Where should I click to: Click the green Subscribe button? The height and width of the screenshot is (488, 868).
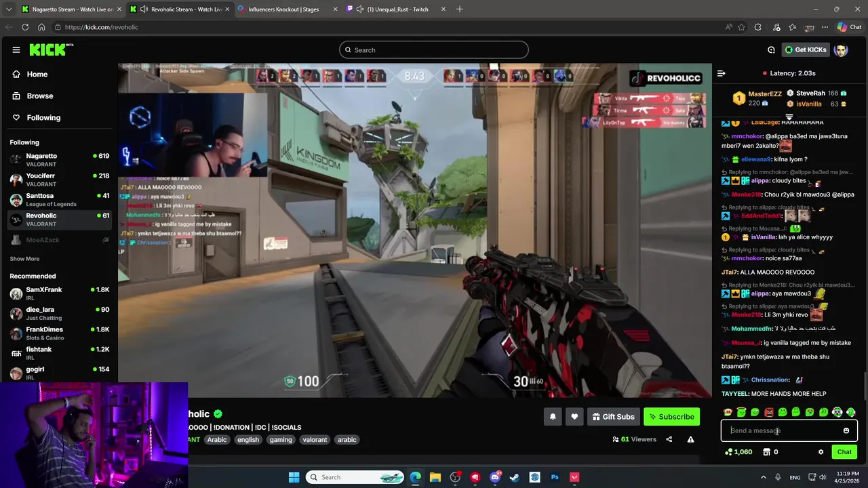(671, 417)
